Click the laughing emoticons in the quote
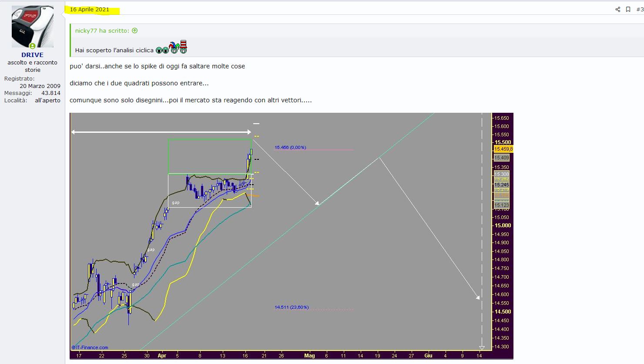Screen dimensions: 644x364 (171, 47)
